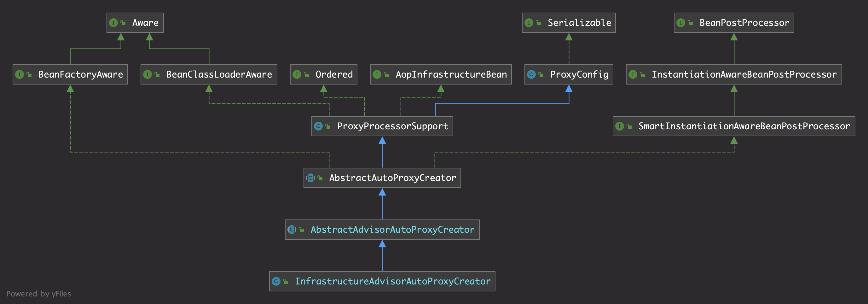This screenshot has height=304, width=868.
Task: Click the class icon of ProxyProcessorSupport
Action: (x=318, y=126)
